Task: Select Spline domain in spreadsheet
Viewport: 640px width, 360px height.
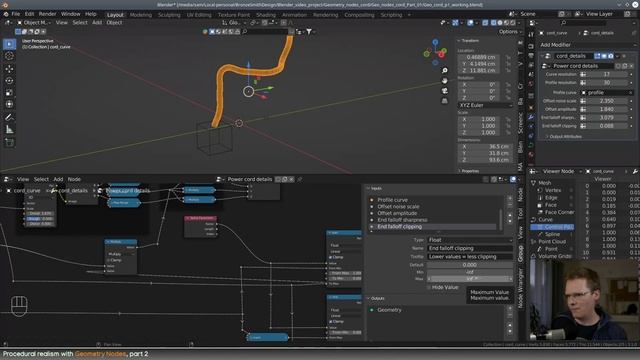Action: tap(552, 234)
